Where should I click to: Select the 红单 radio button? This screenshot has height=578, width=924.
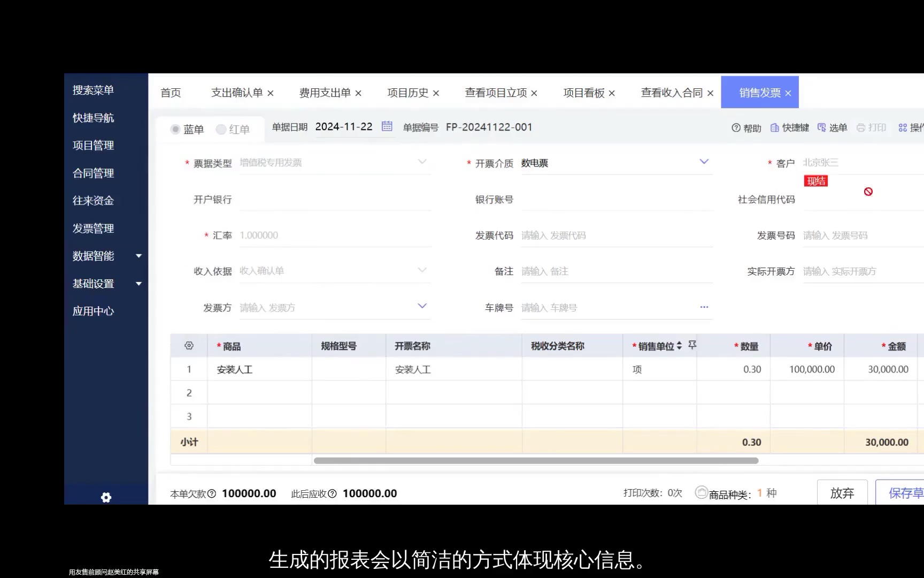221,129
